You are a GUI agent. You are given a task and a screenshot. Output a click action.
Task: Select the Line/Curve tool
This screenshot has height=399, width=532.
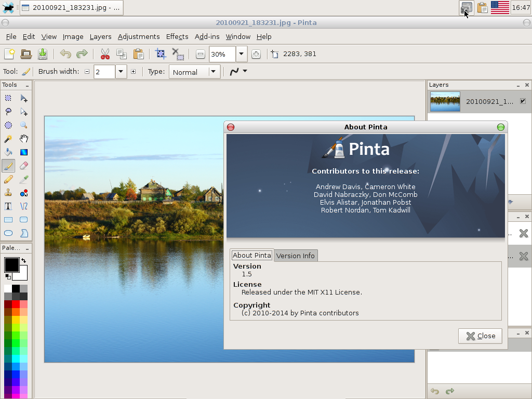click(x=24, y=206)
